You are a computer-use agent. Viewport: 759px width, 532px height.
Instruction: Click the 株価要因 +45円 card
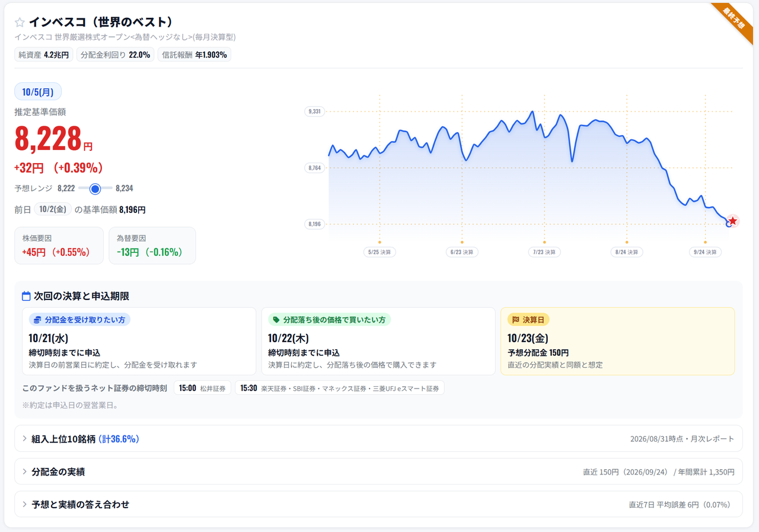coord(59,246)
